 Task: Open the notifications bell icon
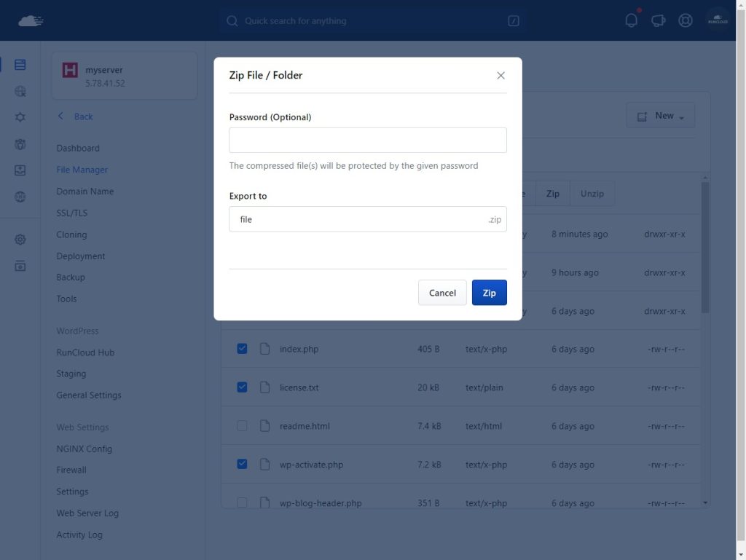[x=632, y=20]
